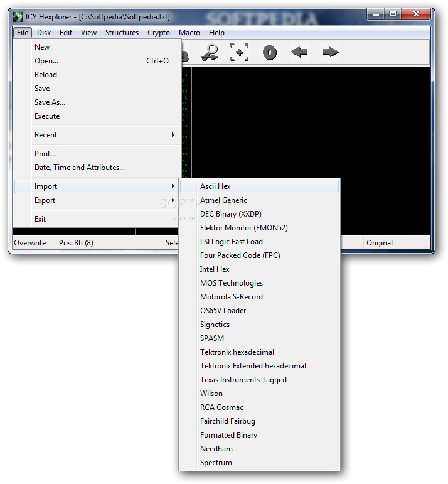
Task: Choose Print... in the File menu
Action: coord(97,154)
